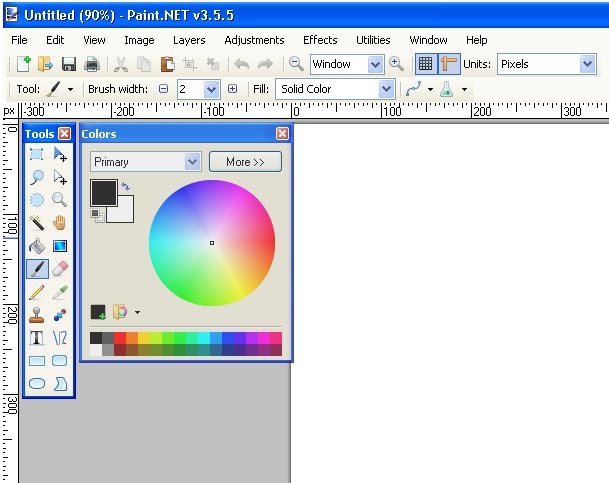Increase brush width with plus button

coord(232,89)
